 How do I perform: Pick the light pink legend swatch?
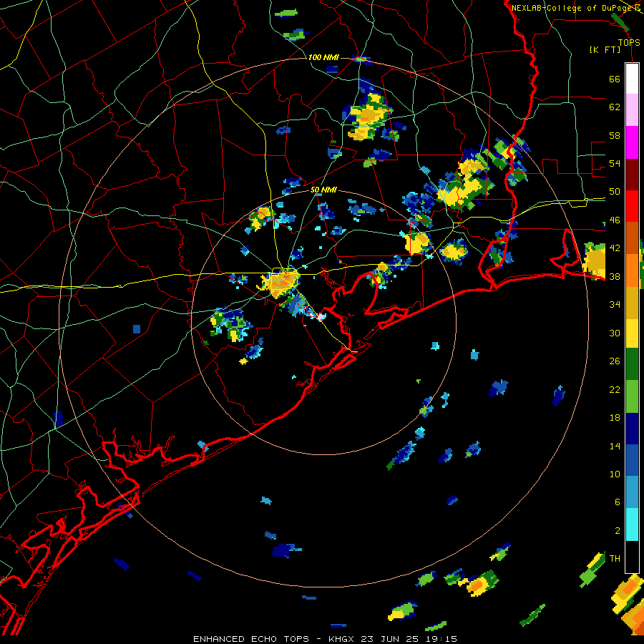632,110
